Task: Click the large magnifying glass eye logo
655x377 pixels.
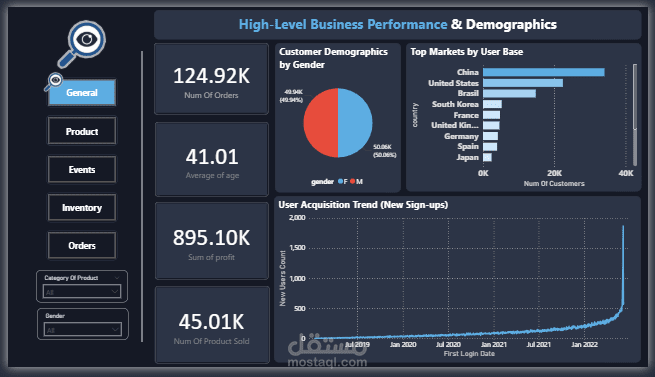Action: click(81, 44)
